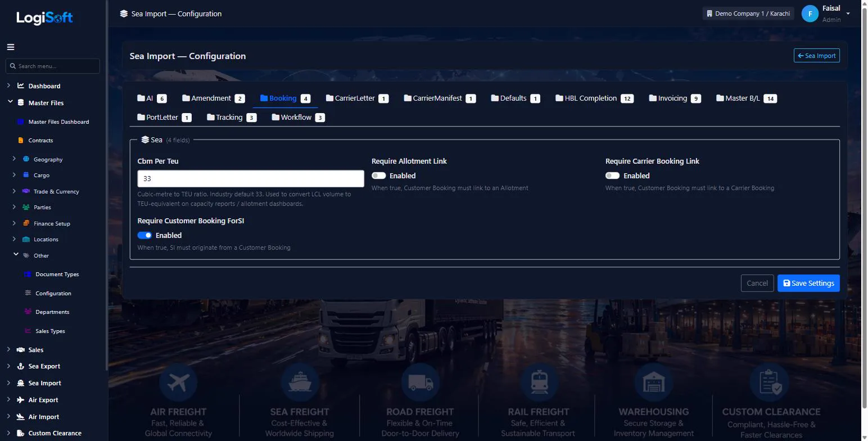This screenshot has width=868, height=441.
Task: Open the CarrierManifest tab
Action: (x=440, y=98)
